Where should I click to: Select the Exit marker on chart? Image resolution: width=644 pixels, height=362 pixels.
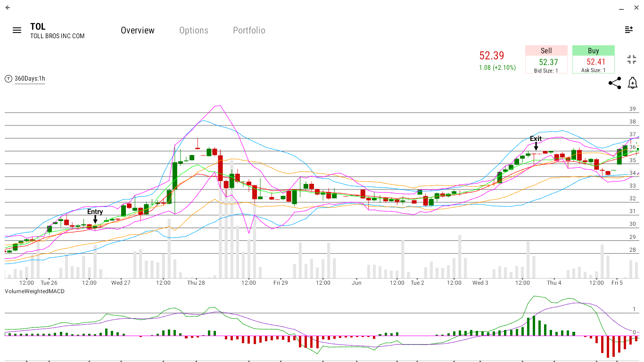click(536, 142)
